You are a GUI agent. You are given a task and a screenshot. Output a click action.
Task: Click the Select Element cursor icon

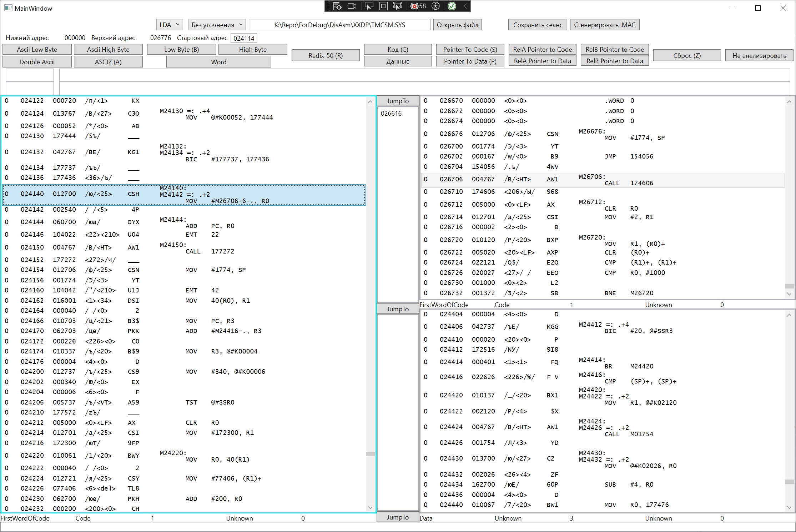click(368, 6)
